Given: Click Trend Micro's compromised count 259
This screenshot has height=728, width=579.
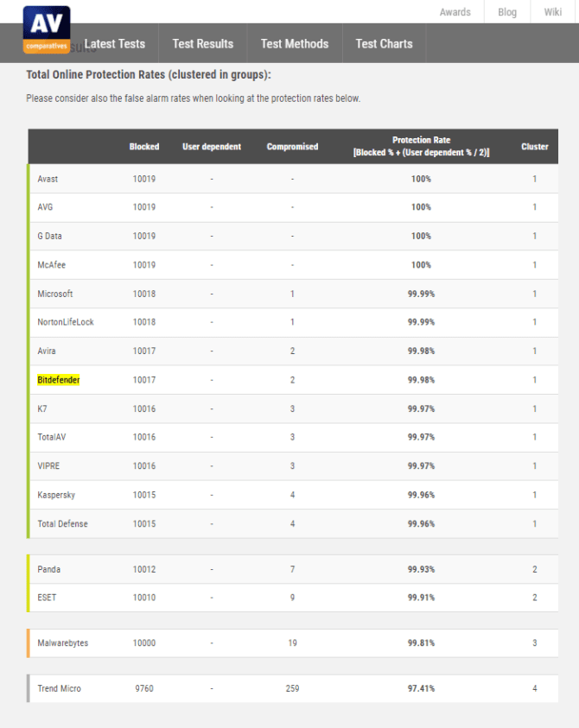Looking at the screenshot, I should [292, 688].
